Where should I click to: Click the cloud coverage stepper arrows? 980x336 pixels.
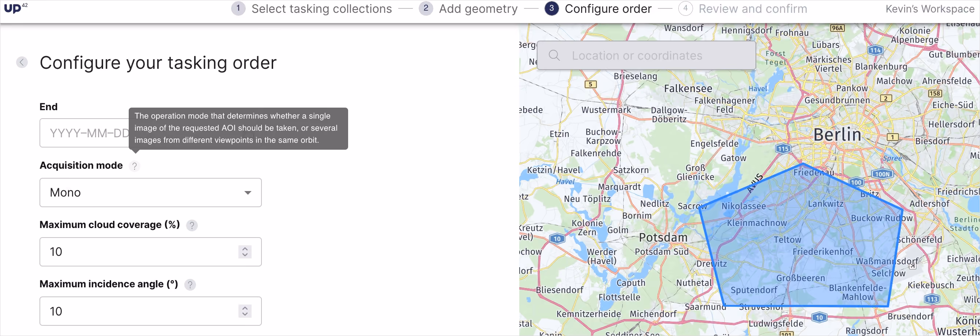[245, 251]
